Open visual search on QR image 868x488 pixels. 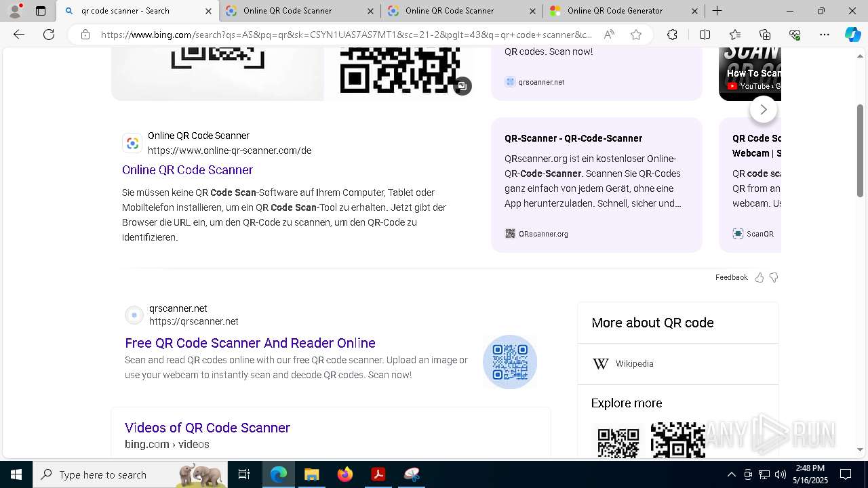[462, 86]
